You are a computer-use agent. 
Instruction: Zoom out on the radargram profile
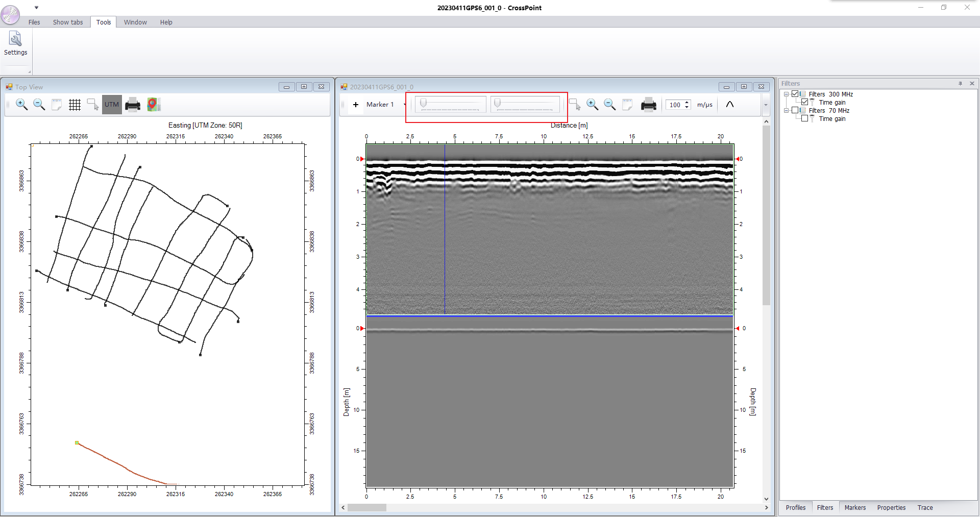pos(609,105)
